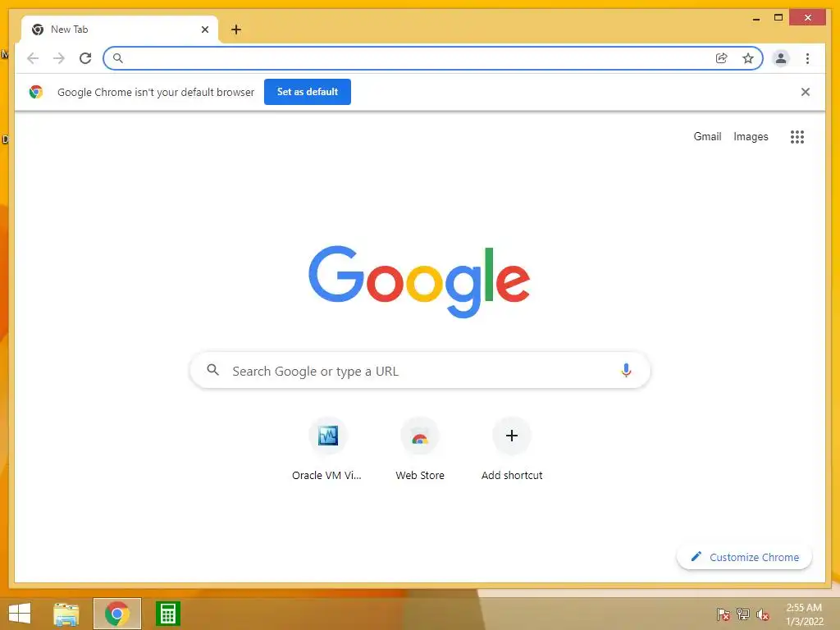Image resolution: width=840 pixels, height=630 pixels.
Task: Open a new tab with the plus button
Action: tap(236, 30)
